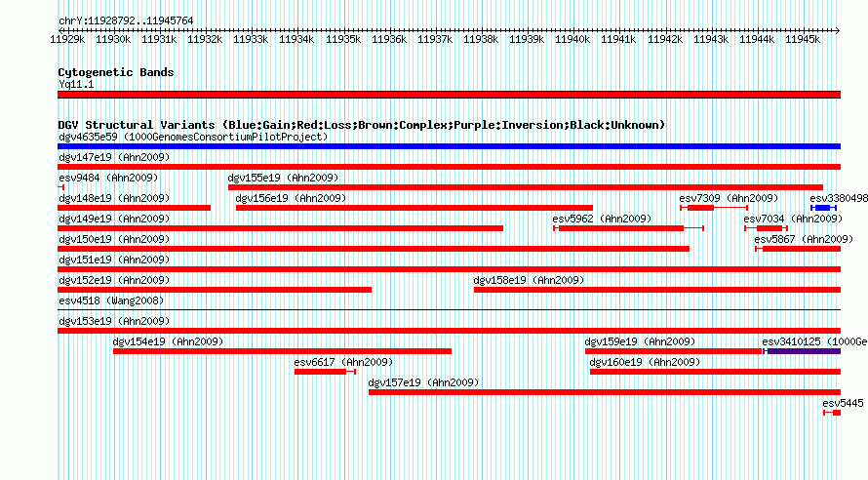Click the dgv158e19 red loss bar
The image size is (868, 480).
click(657, 290)
